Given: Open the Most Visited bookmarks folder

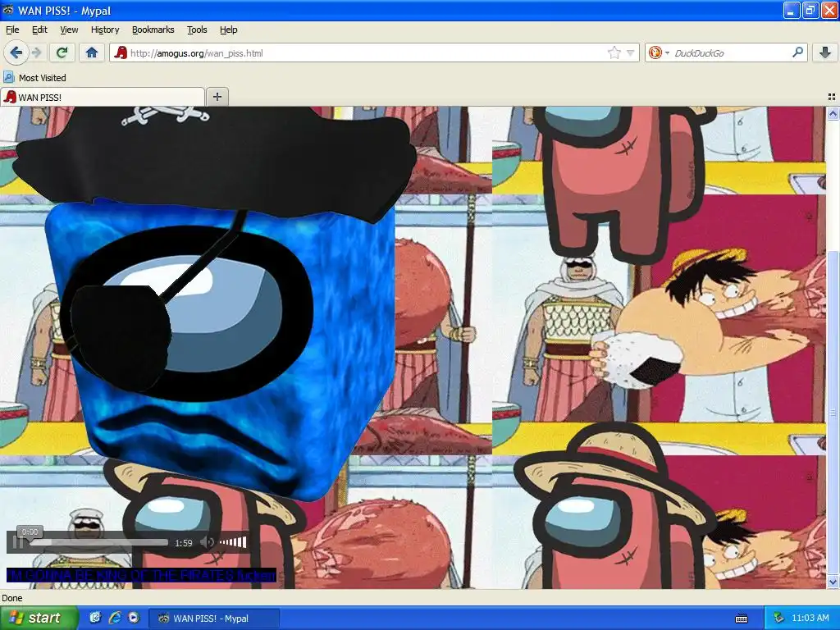Looking at the screenshot, I should pos(34,78).
